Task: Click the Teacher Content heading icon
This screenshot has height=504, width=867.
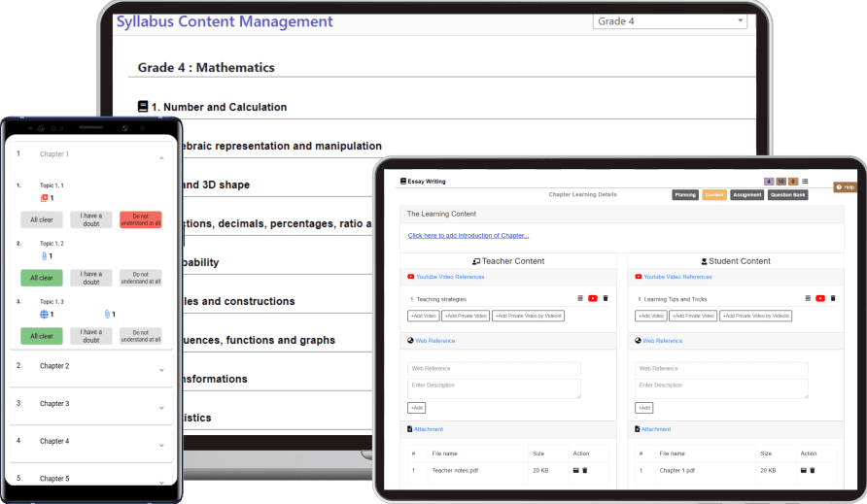Action: point(476,261)
